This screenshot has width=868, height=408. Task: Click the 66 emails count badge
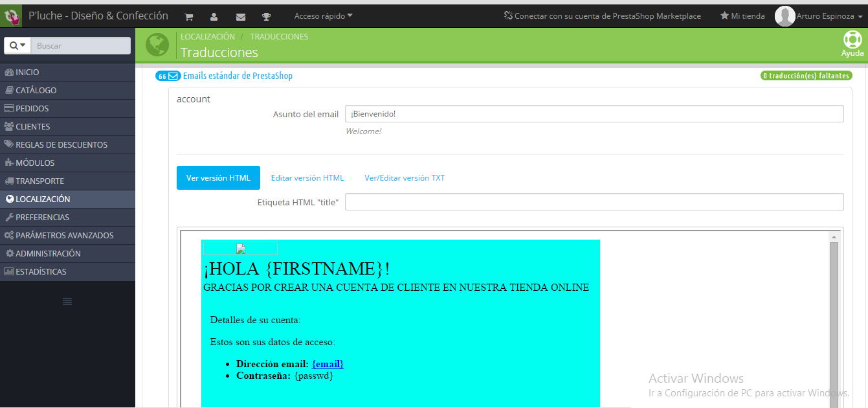(168, 76)
